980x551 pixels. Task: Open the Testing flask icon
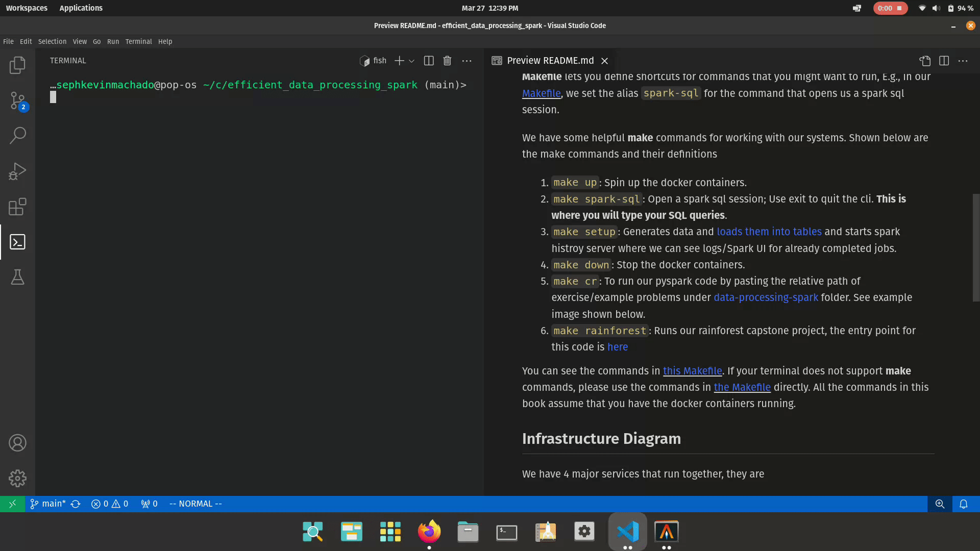pyautogui.click(x=17, y=277)
